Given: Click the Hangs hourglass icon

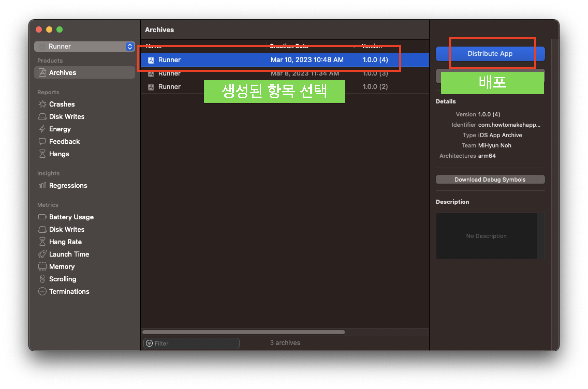Looking at the screenshot, I should click(42, 154).
